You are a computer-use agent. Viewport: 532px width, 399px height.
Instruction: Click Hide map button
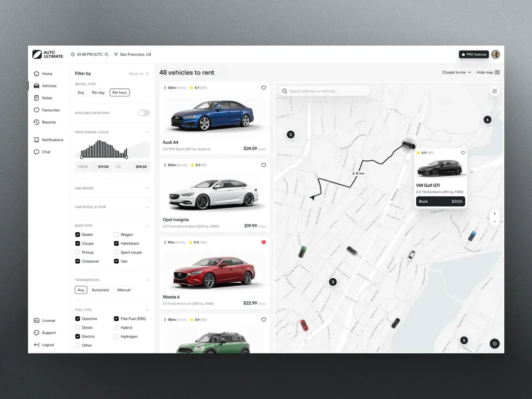[x=488, y=72]
